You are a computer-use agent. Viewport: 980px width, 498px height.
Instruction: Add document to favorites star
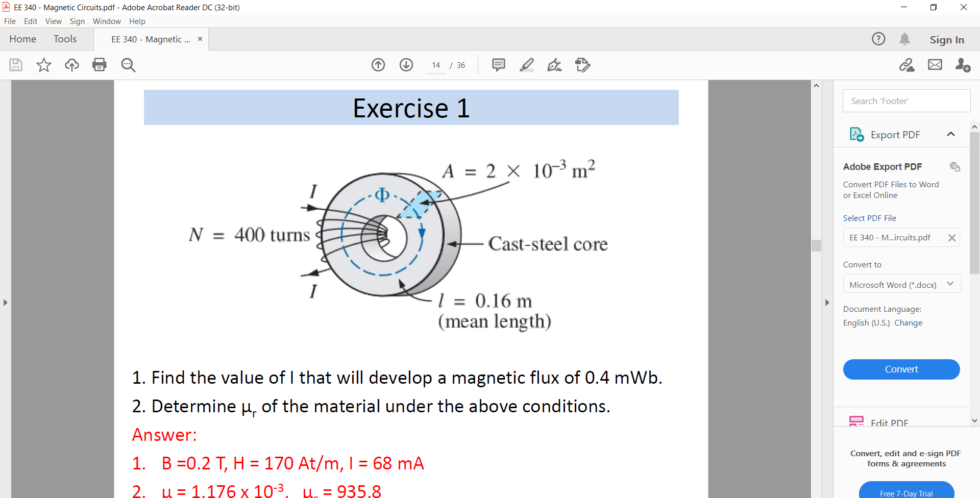43,65
